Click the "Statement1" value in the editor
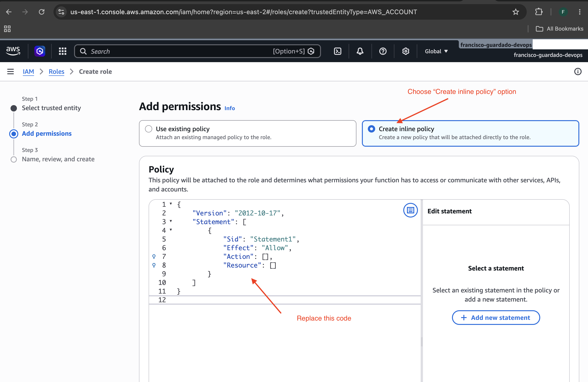The image size is (588, 382). coord(273,239)
